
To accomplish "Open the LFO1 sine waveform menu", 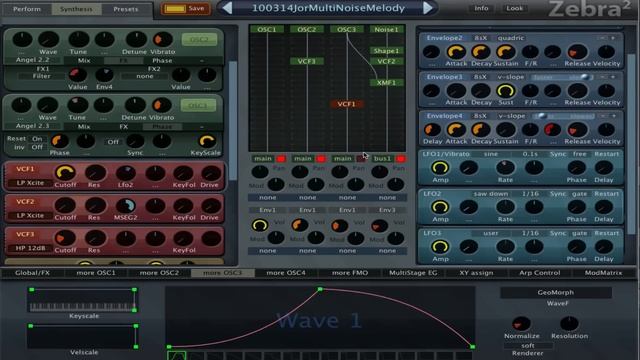I will [x=491, y=154].
